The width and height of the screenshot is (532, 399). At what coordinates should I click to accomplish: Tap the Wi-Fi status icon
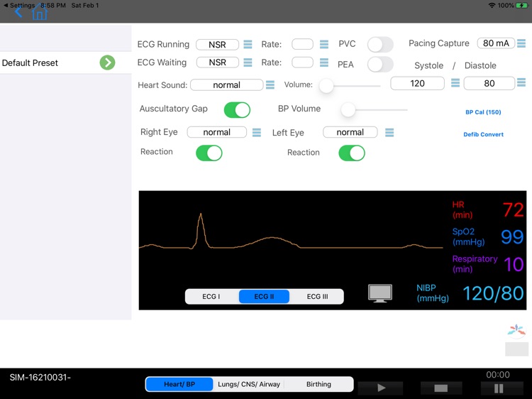pos(492,6)
